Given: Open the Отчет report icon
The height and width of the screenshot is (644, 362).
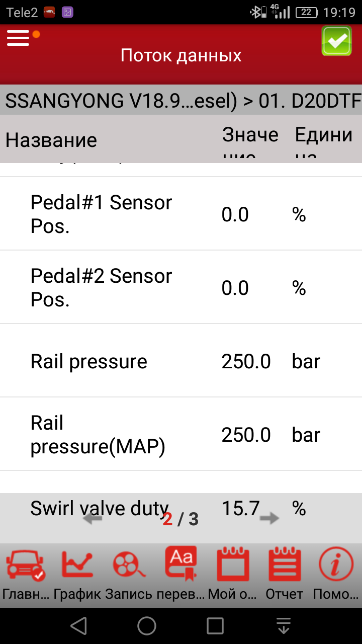Looking at the screenshot, I should (285, 566).
